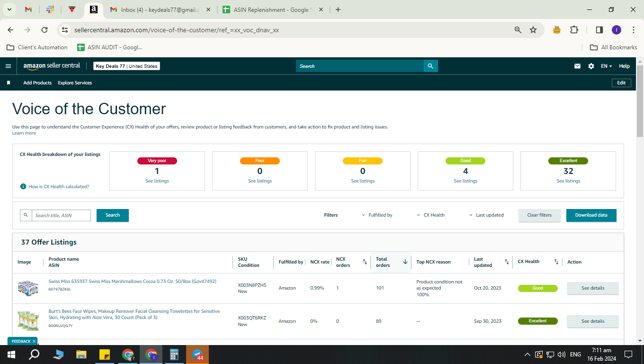The height and width of the screenshot is (364, 644).
Task: Open the settings gear icon
Action: pos(591,66)
